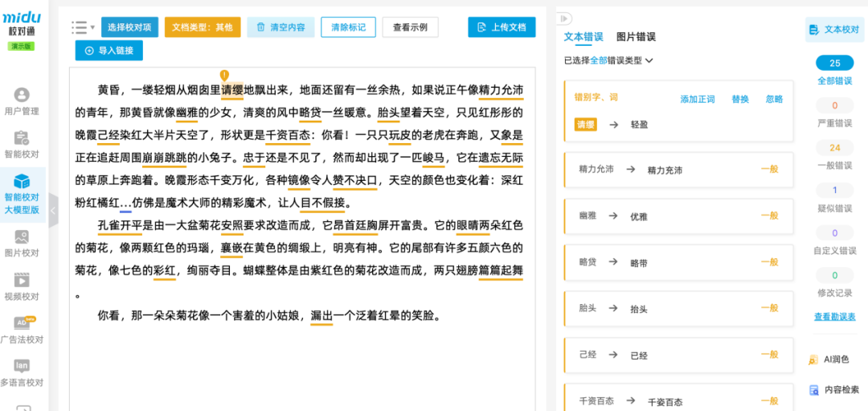This screenshot has height=411, width=868.
Task: Filter by 疑似错误 count 1
Action: (x=835, y=199)
